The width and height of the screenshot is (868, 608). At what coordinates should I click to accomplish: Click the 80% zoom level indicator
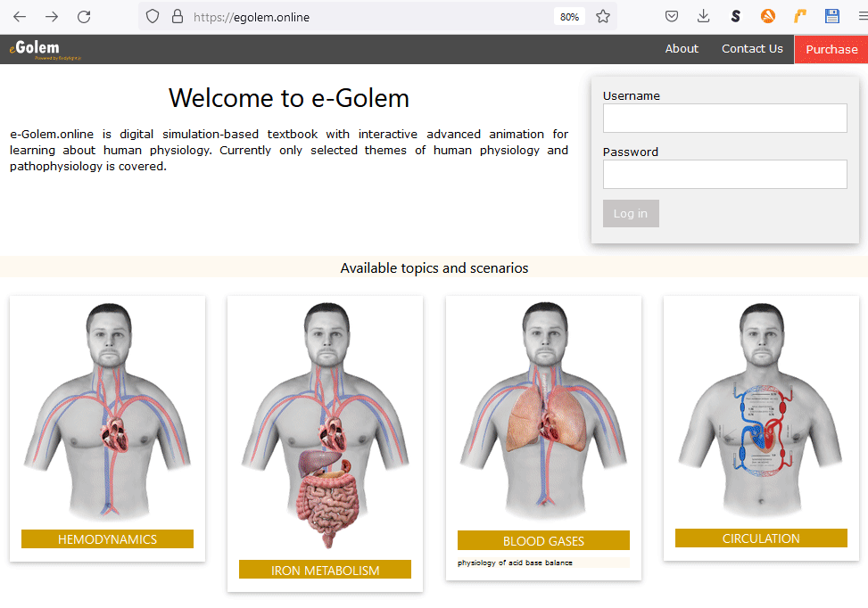click(x=569, y=16)
